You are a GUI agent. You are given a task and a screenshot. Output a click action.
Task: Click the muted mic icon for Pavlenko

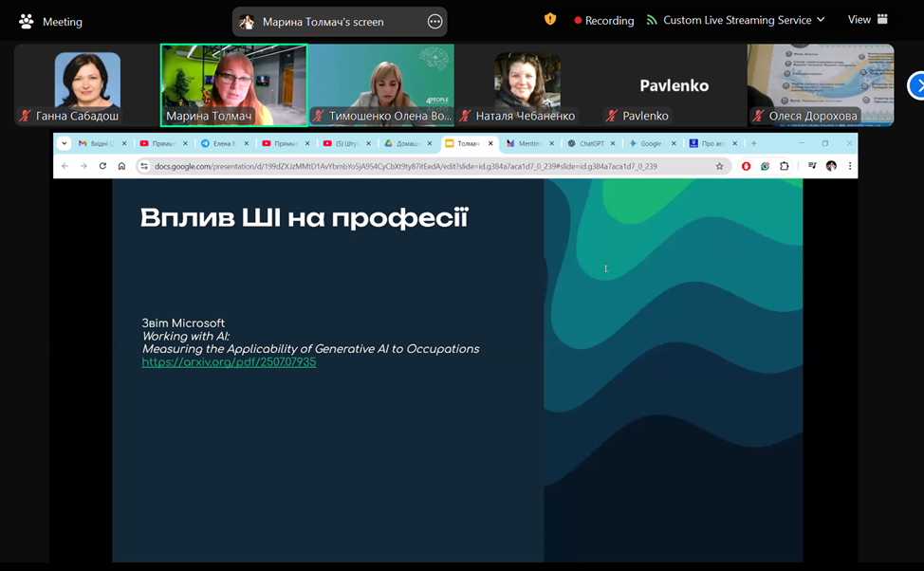[x=612, y=116]
